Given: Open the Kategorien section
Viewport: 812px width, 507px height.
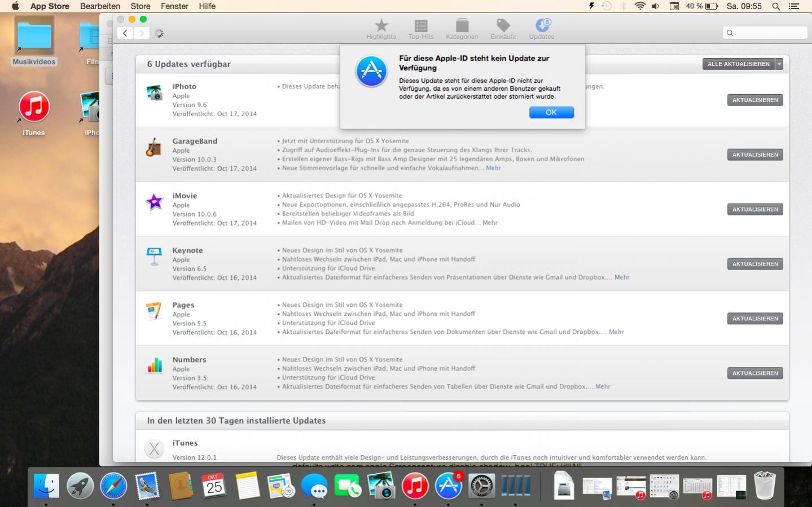Looking at the screenshot, I should tap(462, 29).
